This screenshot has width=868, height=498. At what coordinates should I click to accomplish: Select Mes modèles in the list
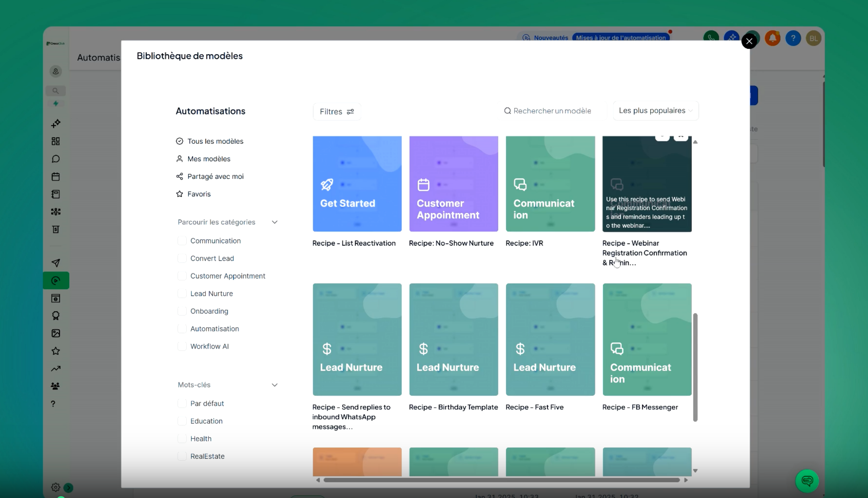coord(203,159)
